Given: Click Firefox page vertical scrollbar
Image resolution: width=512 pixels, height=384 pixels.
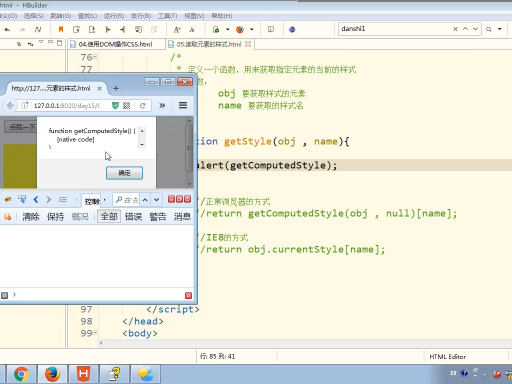Looking at the screenshot, I should (x=189, y=152).
